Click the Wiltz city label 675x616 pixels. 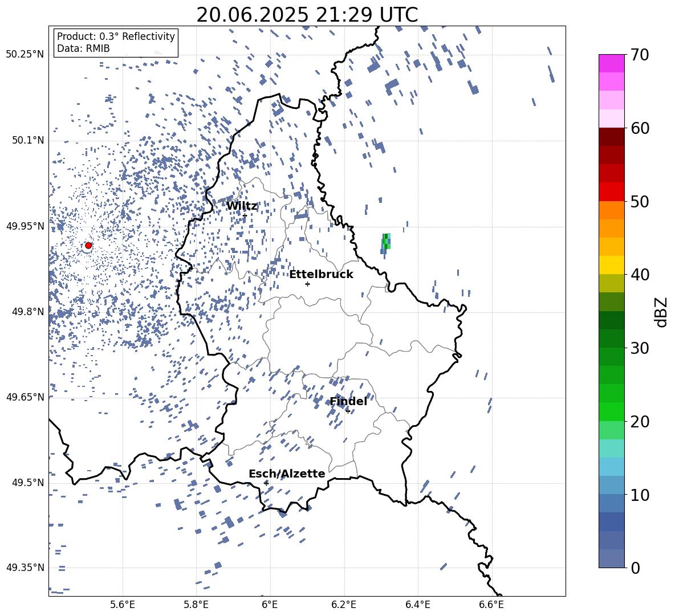pos(242,206)
